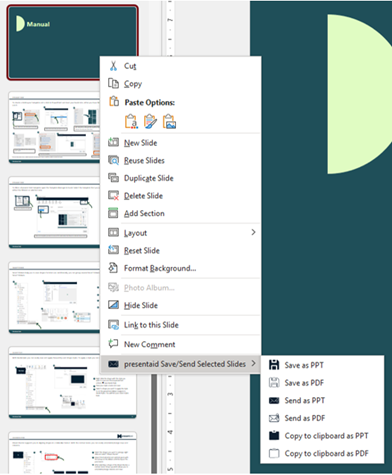Click the Save as PPT floppy icon

tap(274, 365)
